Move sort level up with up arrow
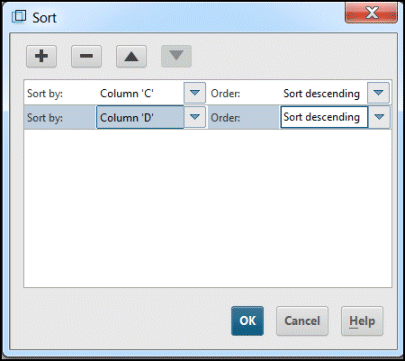This screenshot has width=405, height=361. 131,56
